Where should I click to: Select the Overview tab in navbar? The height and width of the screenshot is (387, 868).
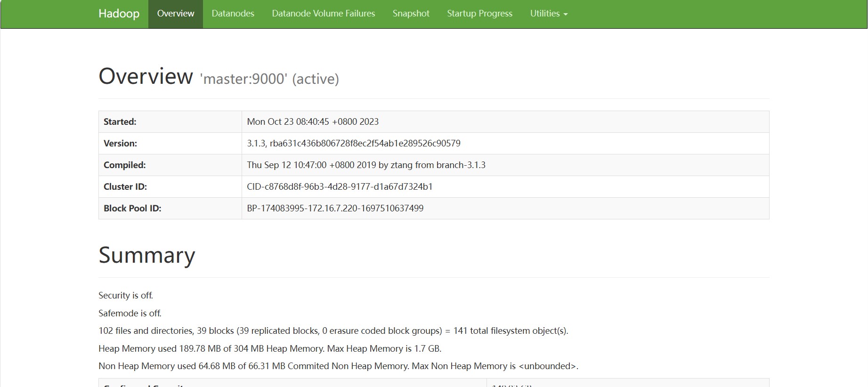175,14
